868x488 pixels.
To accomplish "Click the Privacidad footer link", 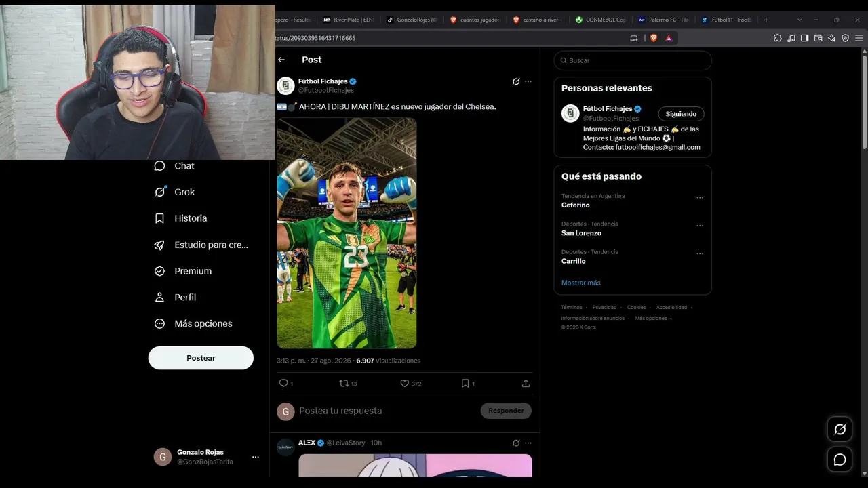I will (605, 308).
